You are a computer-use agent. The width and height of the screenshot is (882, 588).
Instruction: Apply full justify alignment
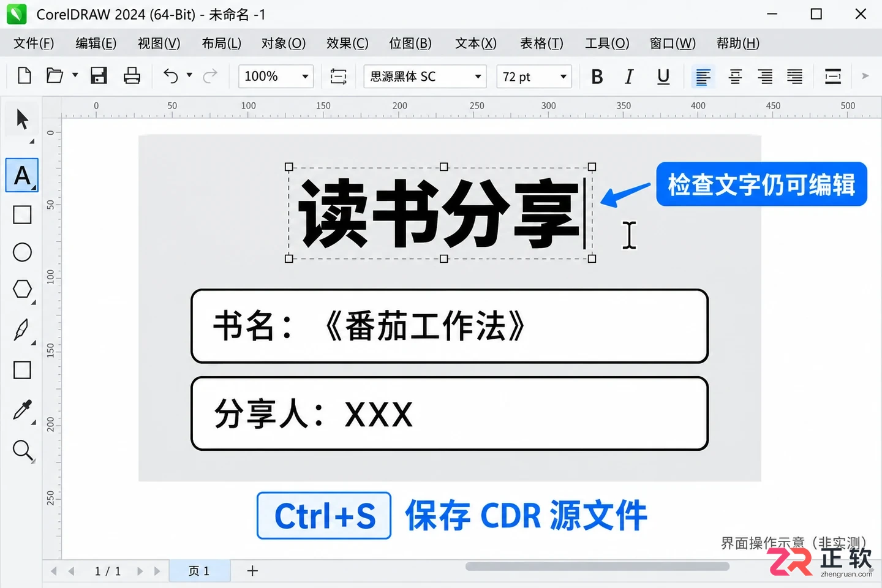coord(795,77)
